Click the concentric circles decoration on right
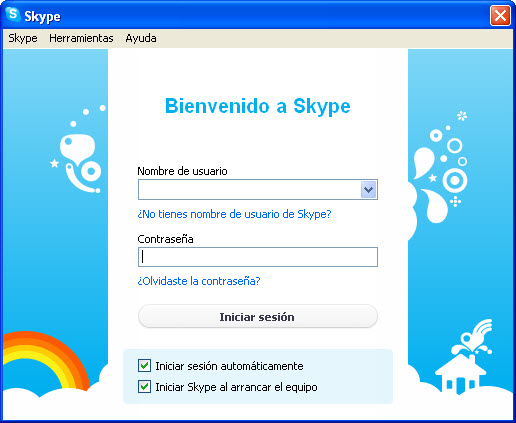Image resolution: width=516 pixels, height=423 pixels. click(455, 180)
